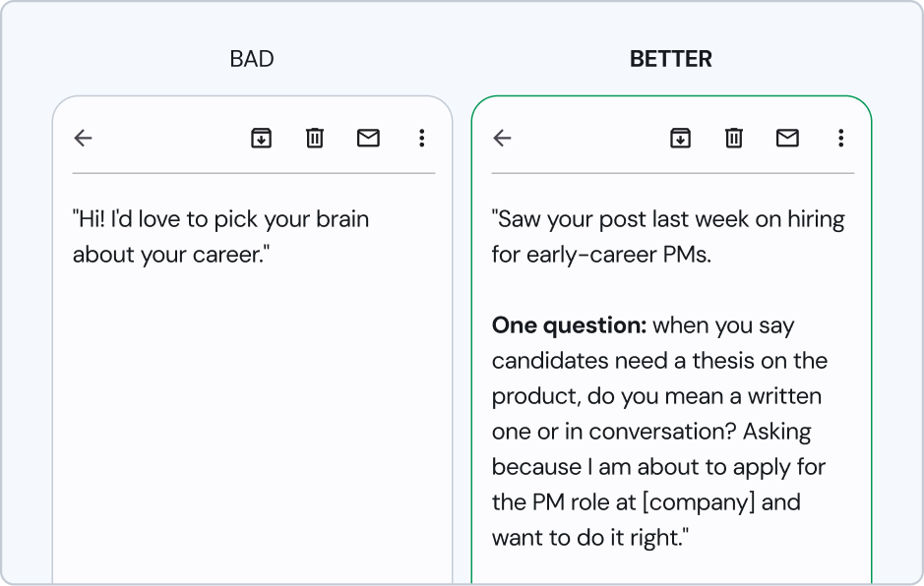
Task: Open three-dot menu in BAD email panel
Action: click(x=422, y=138)
